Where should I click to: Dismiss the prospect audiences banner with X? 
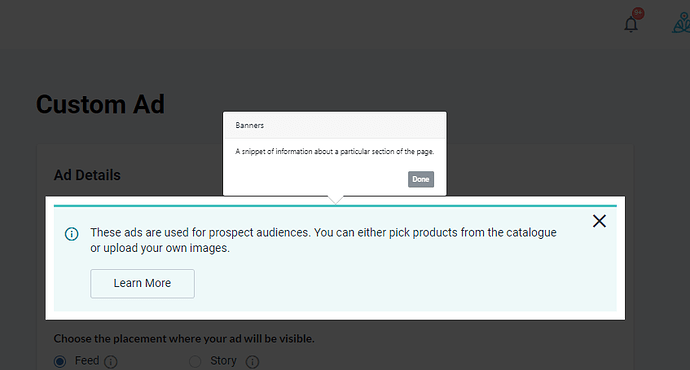click(599, 221)
